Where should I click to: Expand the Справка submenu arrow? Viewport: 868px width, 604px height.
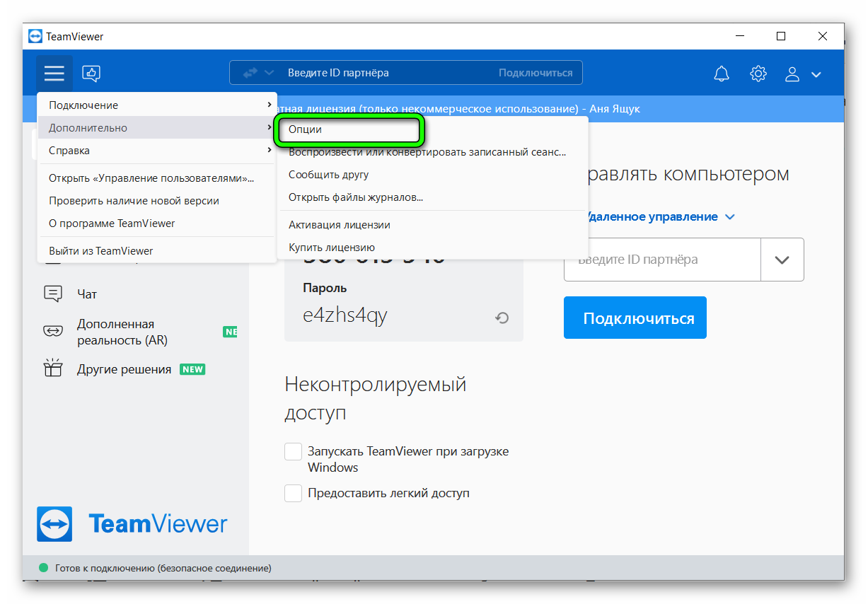point(270,150)
